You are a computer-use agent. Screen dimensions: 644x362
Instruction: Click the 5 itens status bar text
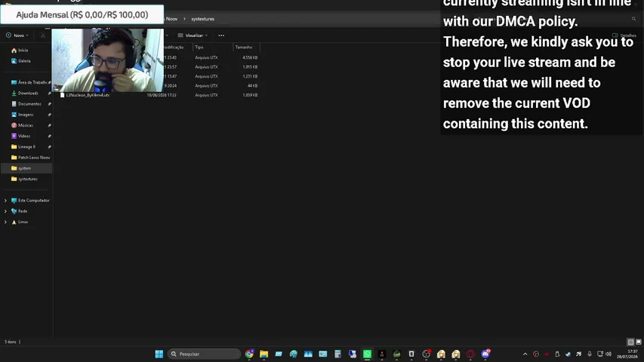(x=11, y=342)
